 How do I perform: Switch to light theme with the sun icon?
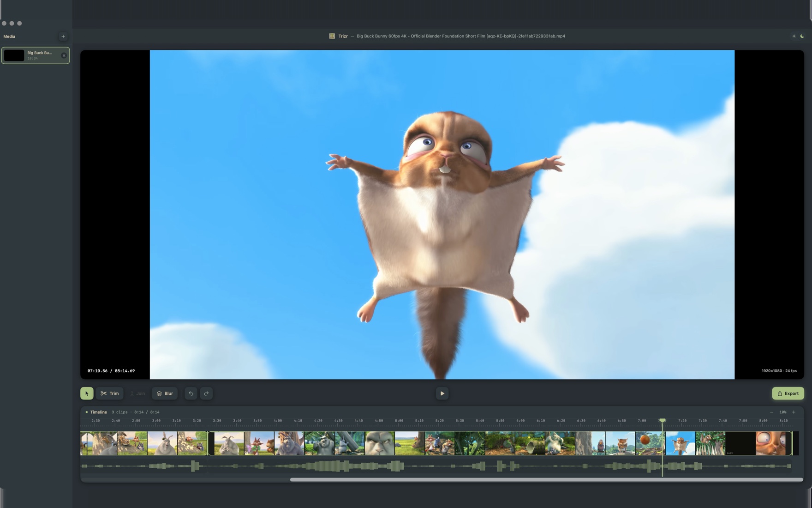click(794, 36)
